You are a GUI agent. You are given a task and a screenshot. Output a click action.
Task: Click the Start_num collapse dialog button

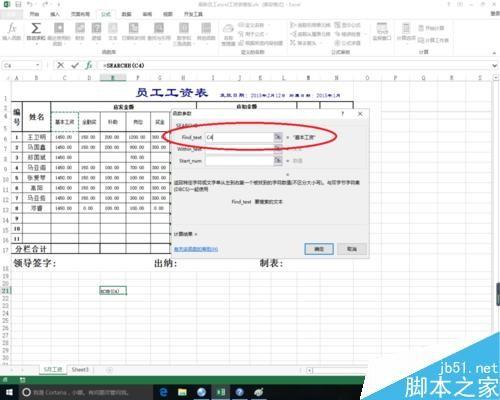coord(278,161)
